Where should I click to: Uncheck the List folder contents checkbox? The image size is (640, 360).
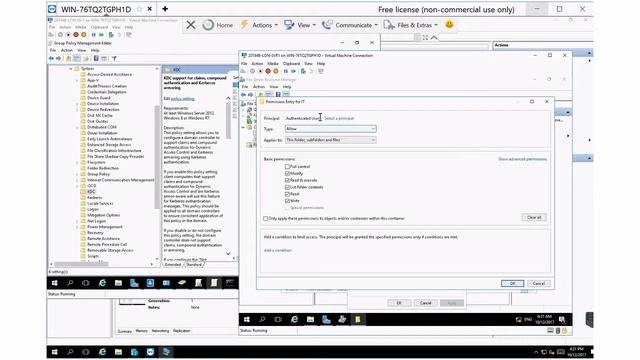[x=287, y=187]
